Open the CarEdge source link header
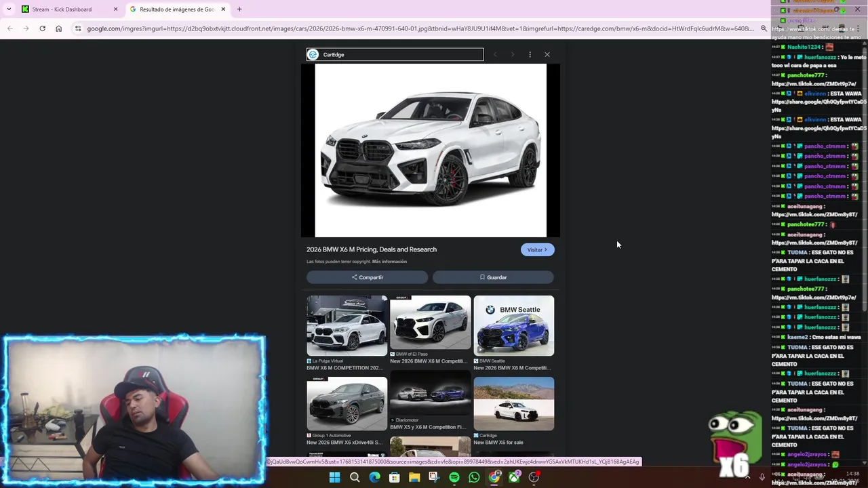The width and height of the screenshot is (868, 488). coord(395,55)
